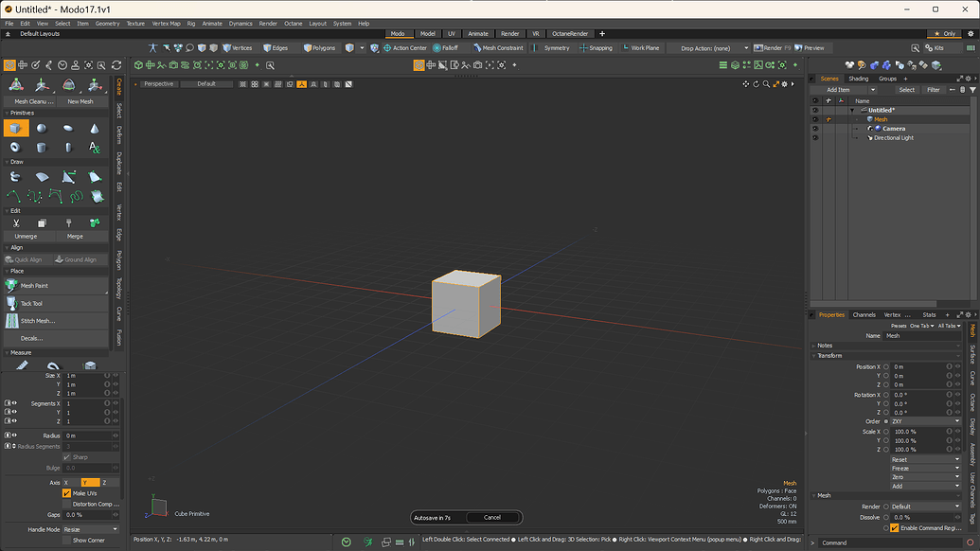This screenshot has width=980, height=551.
Task: Open the Add Item dropdown
Action: [845, 89]
